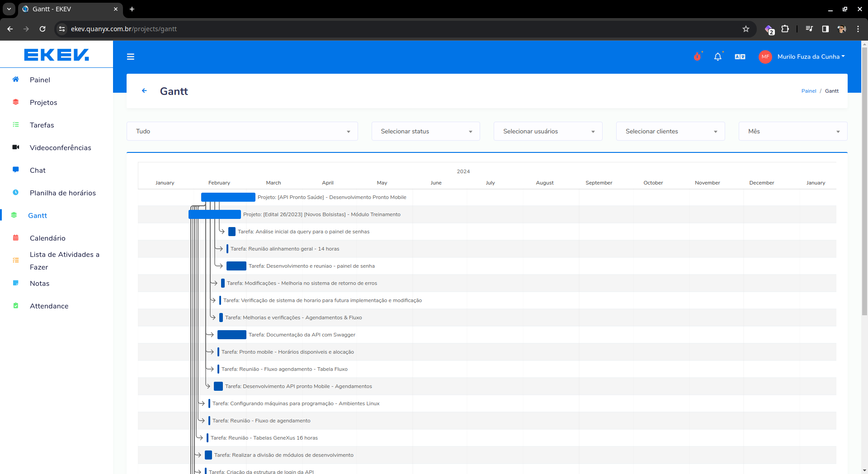Click the Painel breadcrumb link
The width and height of the screenshot is (868, 474).
point(808,91)
